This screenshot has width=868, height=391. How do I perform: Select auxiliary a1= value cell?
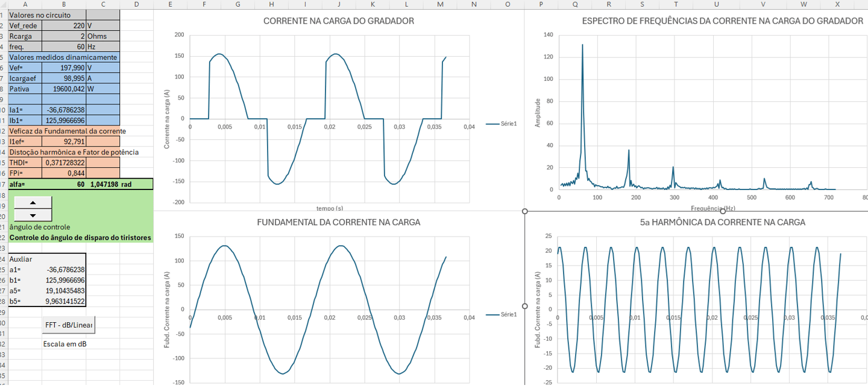[x=64, y=270]
